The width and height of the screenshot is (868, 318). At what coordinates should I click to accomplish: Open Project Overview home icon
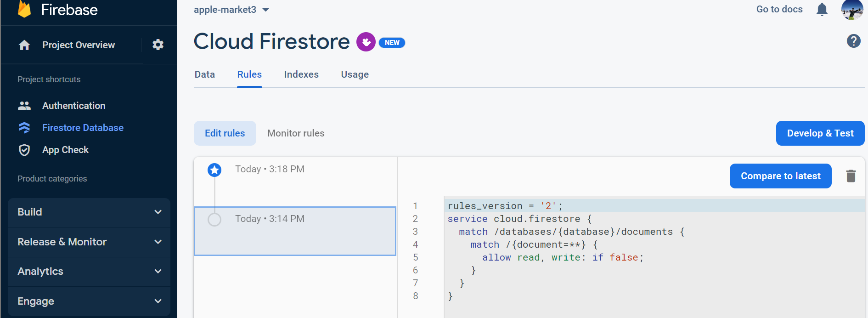click(x=24, y=45)
